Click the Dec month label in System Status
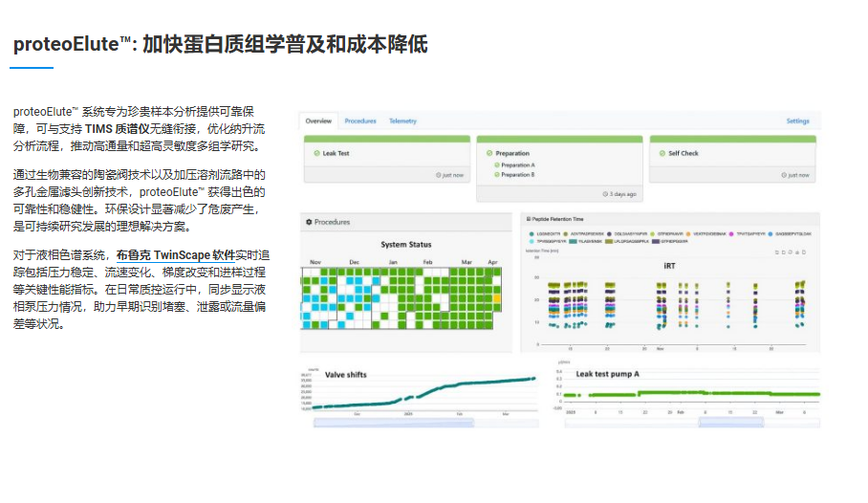 pyautogui.click(x=355, y=261)
